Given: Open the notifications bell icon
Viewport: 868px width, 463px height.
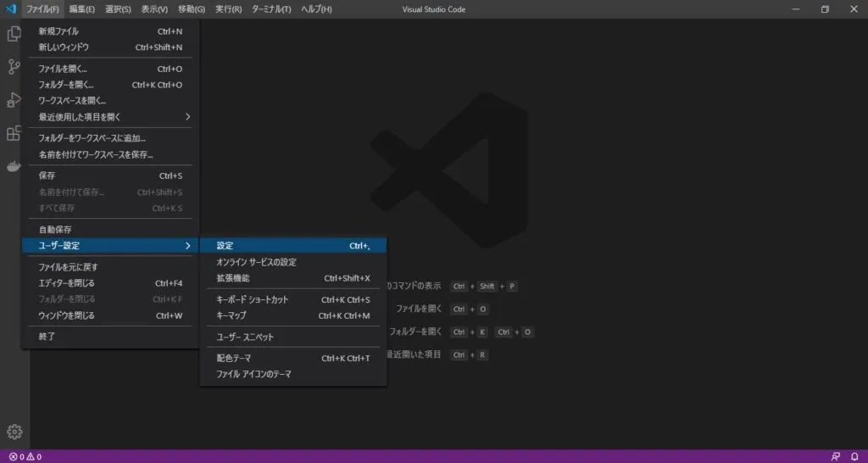Looking at the screenshot, I should coord(854,457).
